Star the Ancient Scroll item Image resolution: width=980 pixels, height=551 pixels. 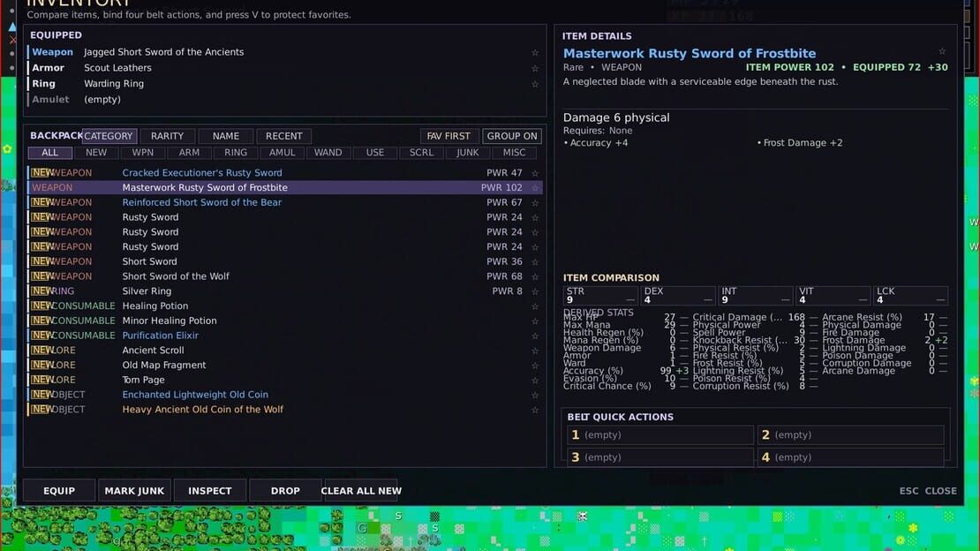(535, 351)
